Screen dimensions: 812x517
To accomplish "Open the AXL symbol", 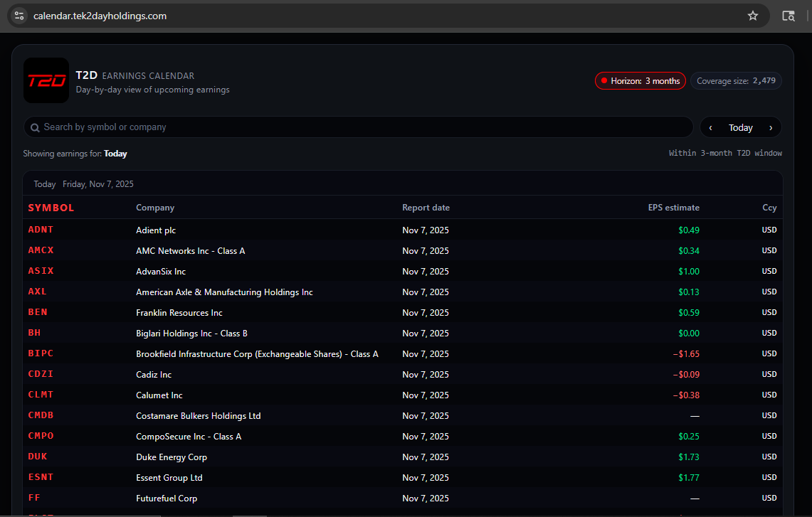I will (x=37, y=292).
